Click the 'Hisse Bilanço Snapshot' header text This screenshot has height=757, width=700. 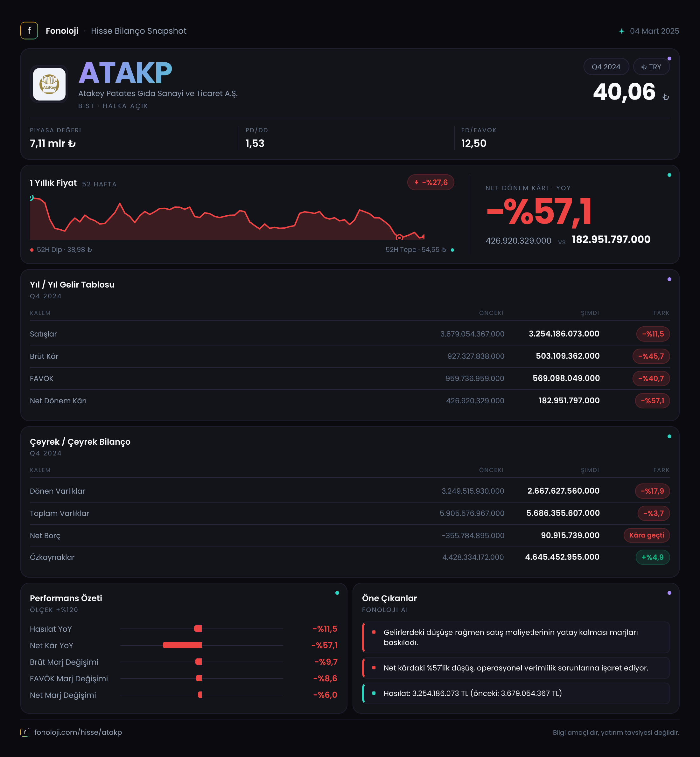[139, 31]
